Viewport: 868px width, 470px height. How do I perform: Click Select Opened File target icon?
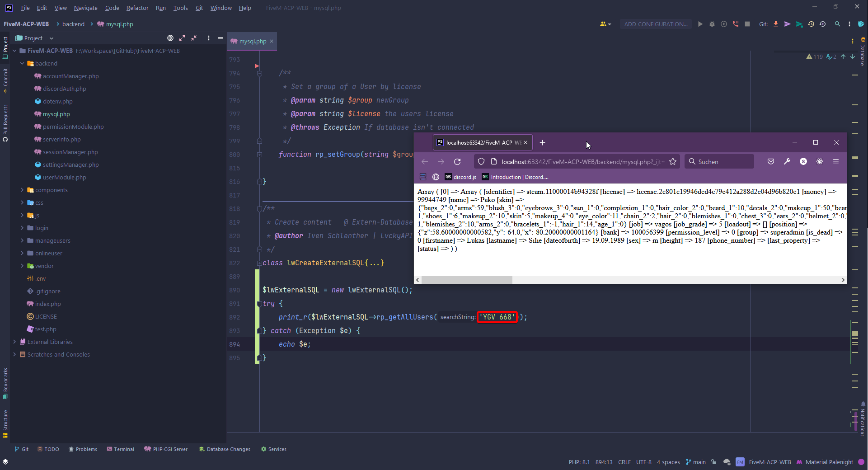click(170, 38)
